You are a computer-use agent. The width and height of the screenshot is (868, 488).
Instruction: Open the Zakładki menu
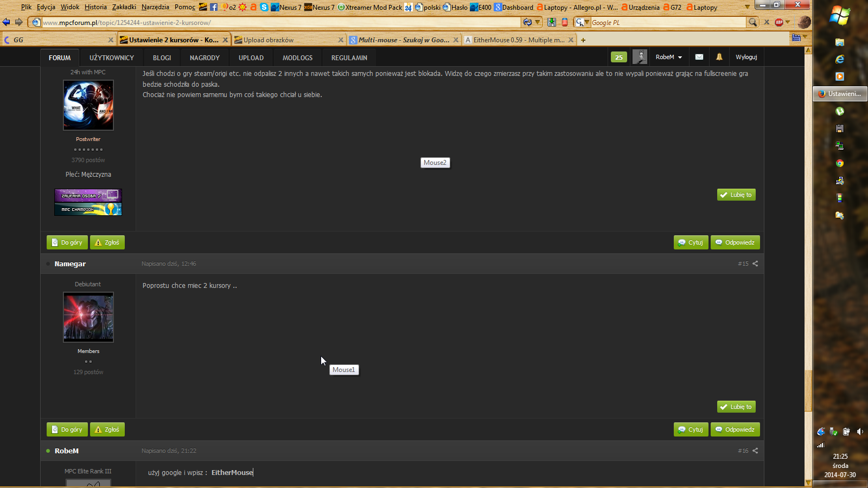(124, 7)
